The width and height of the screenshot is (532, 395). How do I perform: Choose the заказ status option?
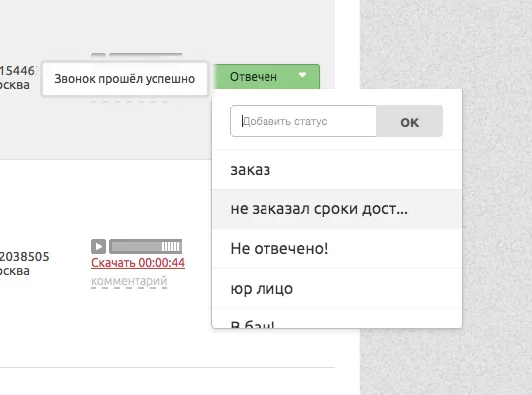[336, 170]
